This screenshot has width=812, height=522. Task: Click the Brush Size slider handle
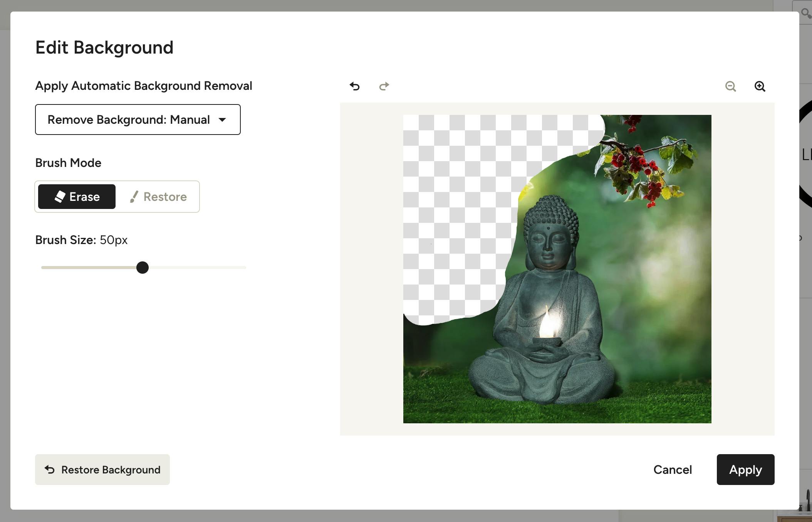click(x=143, y=268)
